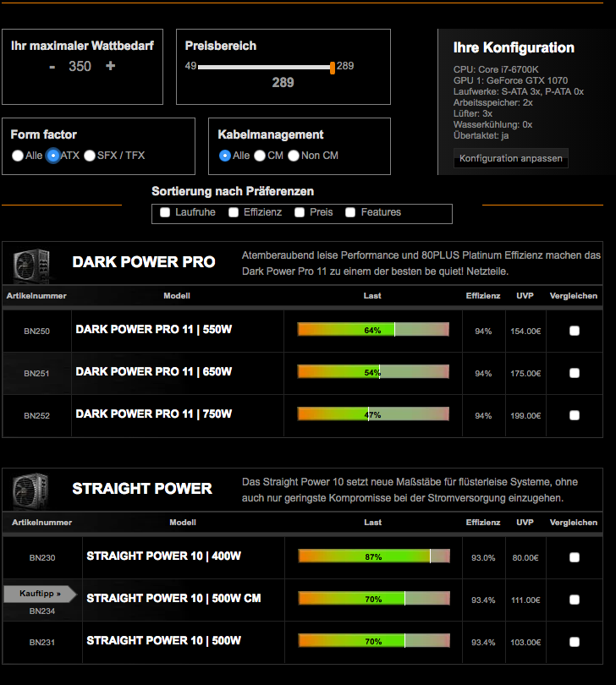
Task: Check compare box for BN230 400W
Action: click(575, 557)
